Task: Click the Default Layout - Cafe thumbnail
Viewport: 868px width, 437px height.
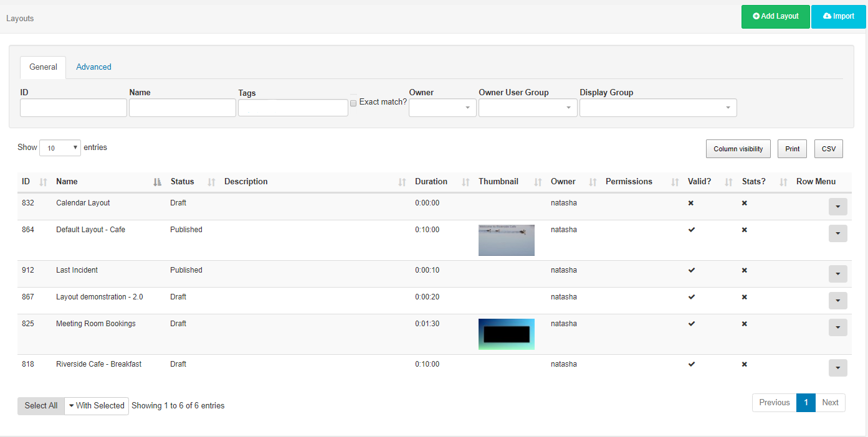Action: (506, 240)
